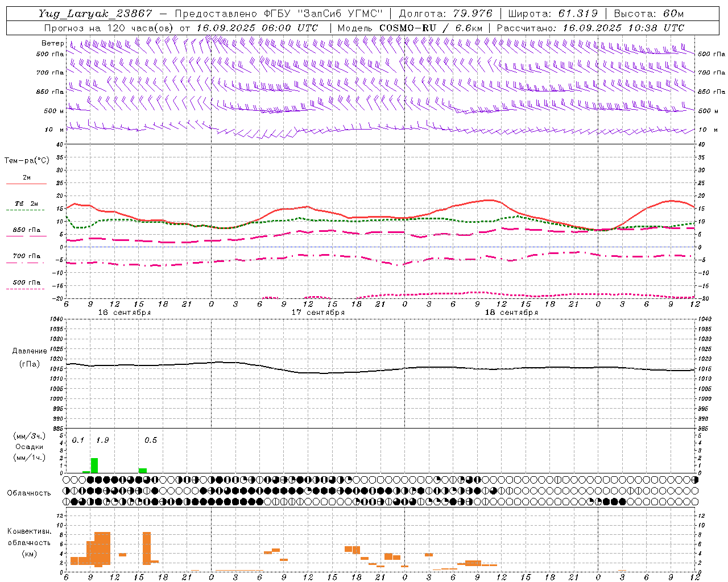Screen dimensions: 728x582
Task: Click the Облачность panel label
Action: pyautogui.click(x=29, y=493)
